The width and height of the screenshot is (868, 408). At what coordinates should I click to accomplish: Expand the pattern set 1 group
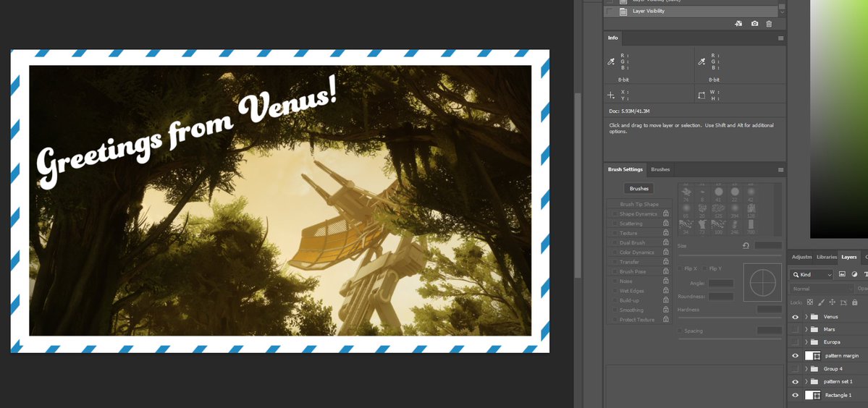(x=806, y=382)
